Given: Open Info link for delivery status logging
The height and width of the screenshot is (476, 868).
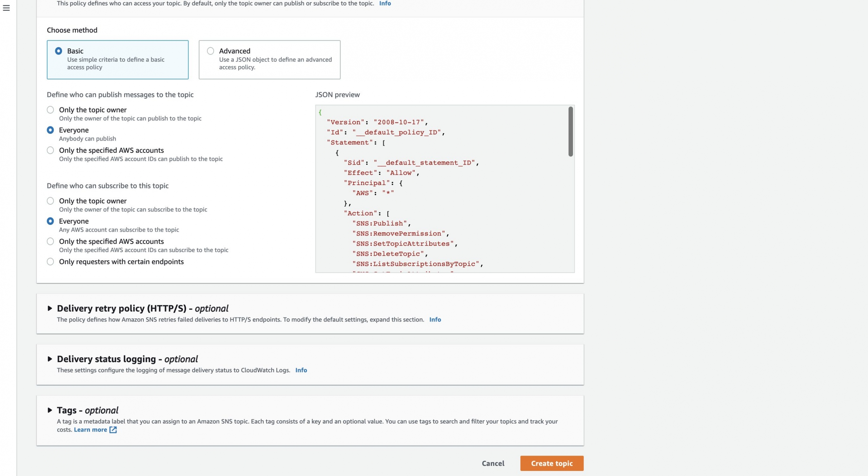Looking at the screenshot, I should 301,370.
